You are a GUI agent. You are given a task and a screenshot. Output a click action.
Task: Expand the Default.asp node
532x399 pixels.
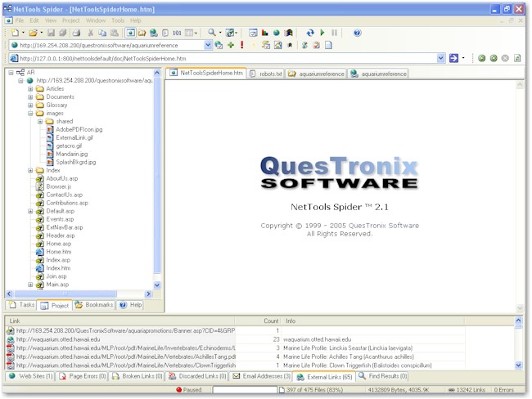(x=30, y=211)
